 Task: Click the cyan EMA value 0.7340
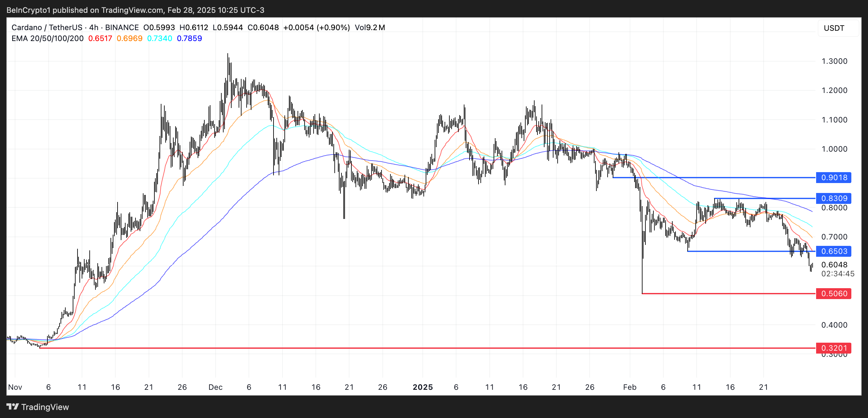click(160, 38)
